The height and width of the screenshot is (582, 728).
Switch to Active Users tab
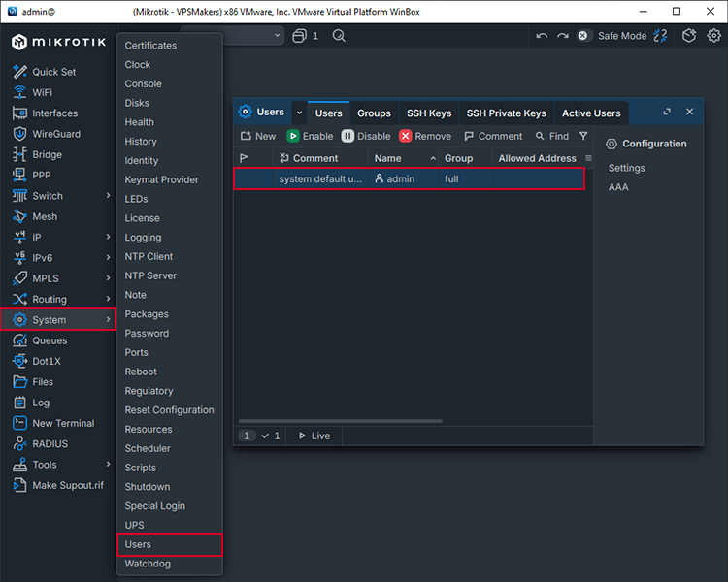point(591,113)
